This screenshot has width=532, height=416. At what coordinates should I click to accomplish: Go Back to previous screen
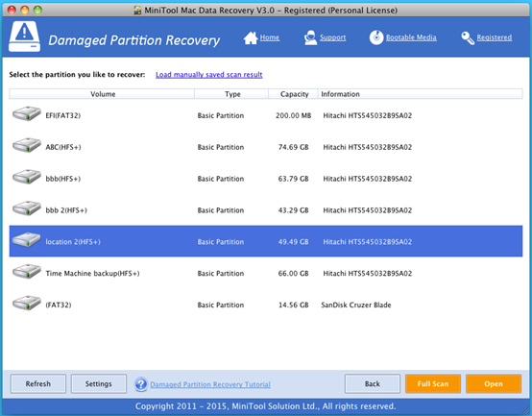tap(373, 383)
